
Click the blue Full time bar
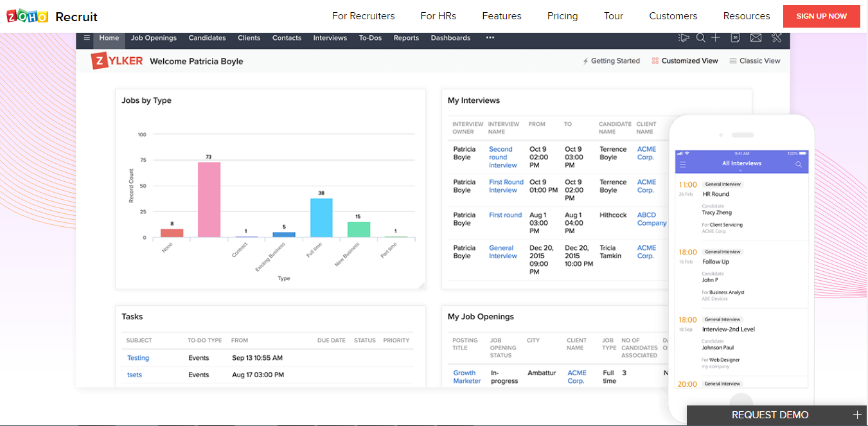(x=321, y=218)
